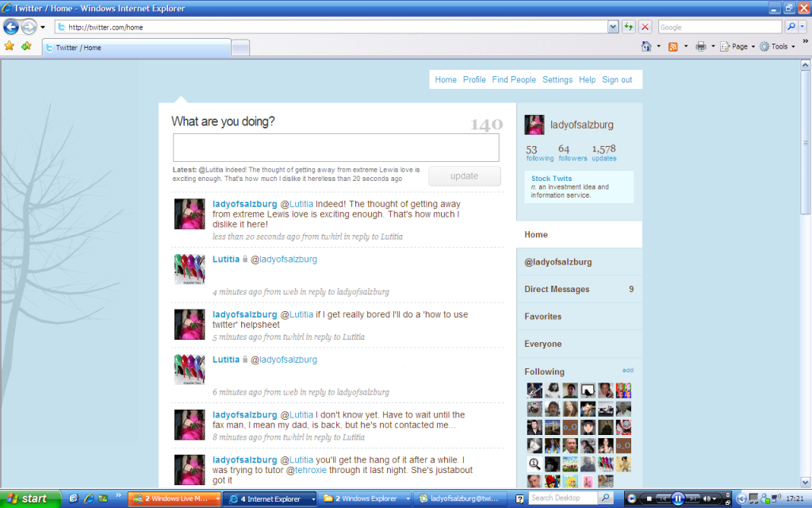Image resolution: width=812 pixels, height=508 pixels.
Task: Open Direct Messages sidebar tab
Action: point(579,289)
